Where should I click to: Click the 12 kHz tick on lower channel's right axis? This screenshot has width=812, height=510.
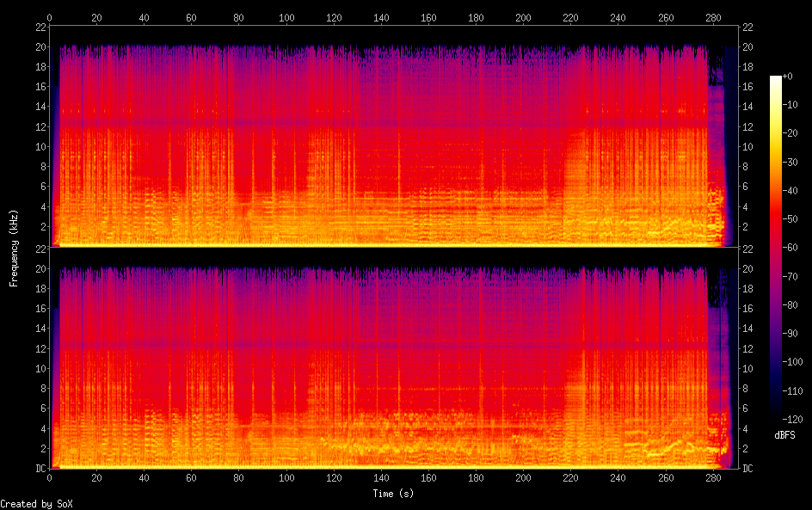pos(747,348)
